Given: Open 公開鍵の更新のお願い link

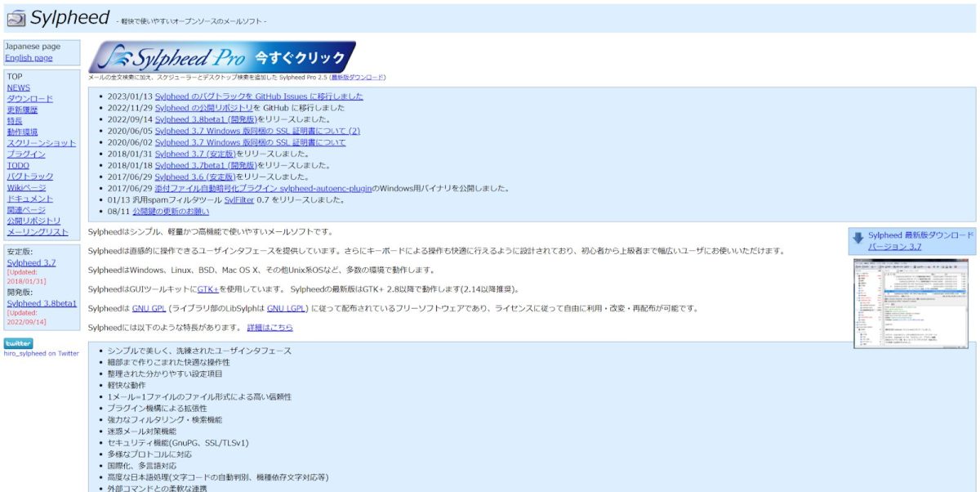Looking at the screenshot, I should coord(171,211).
